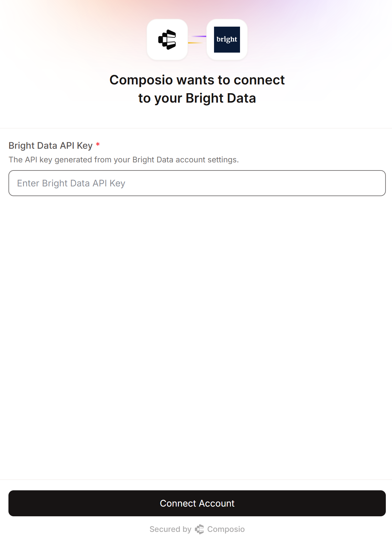Click the API key helper description text
The height and width of the screenshot is (540, 392).
click(124, 159)
